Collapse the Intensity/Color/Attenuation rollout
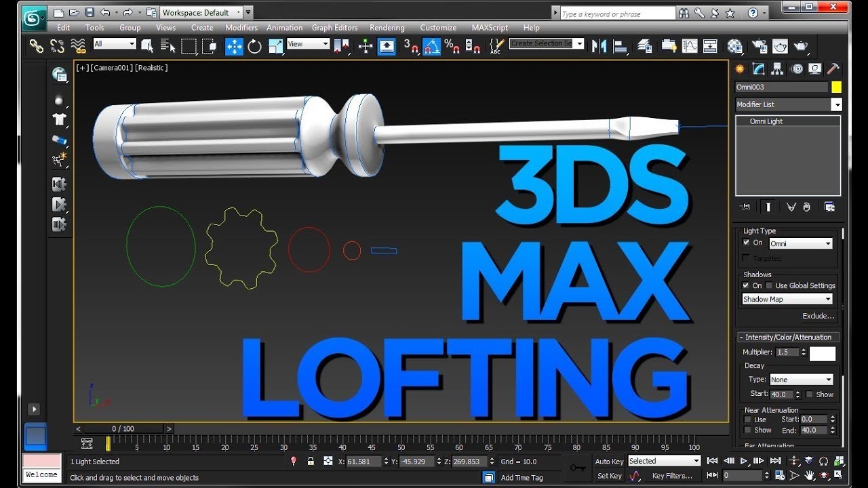Image resolution: width=868 pixels, height=488 pixels. click(x=789, y=337)
